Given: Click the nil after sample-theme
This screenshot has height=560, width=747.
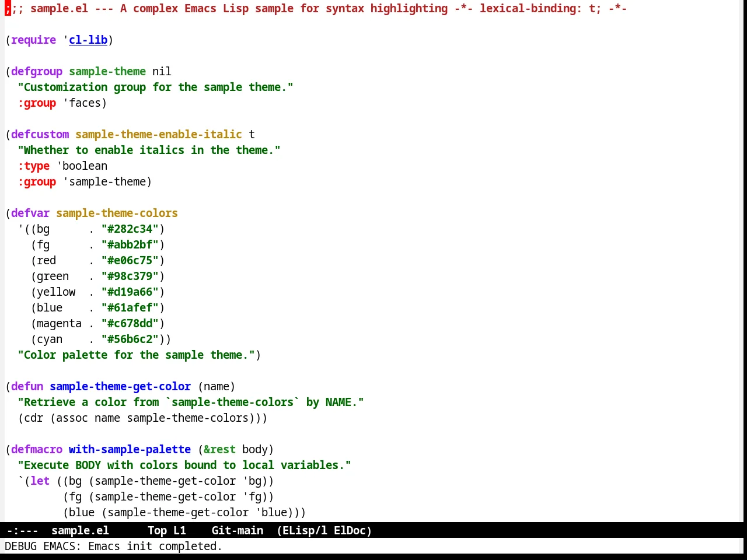Looking at the screenshot, I should (162, 71).
